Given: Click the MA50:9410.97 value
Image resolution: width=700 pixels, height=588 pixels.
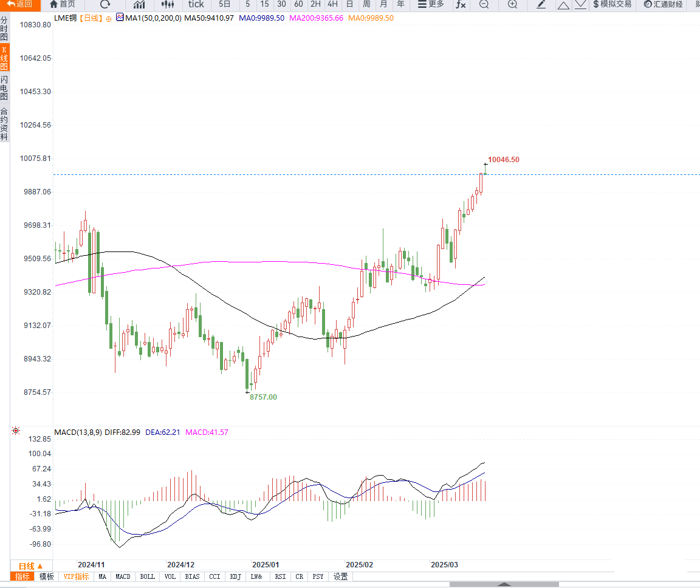Looking at the screenshot, I should click(209, 18).
